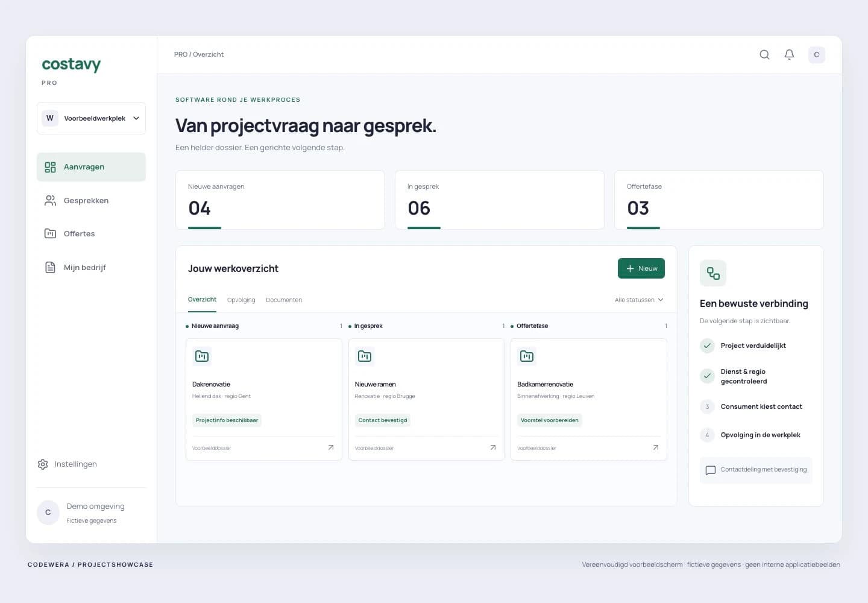This screenshot has width=868, height=603.
Task: Open notifications bell icon
Action: [789, 55]
